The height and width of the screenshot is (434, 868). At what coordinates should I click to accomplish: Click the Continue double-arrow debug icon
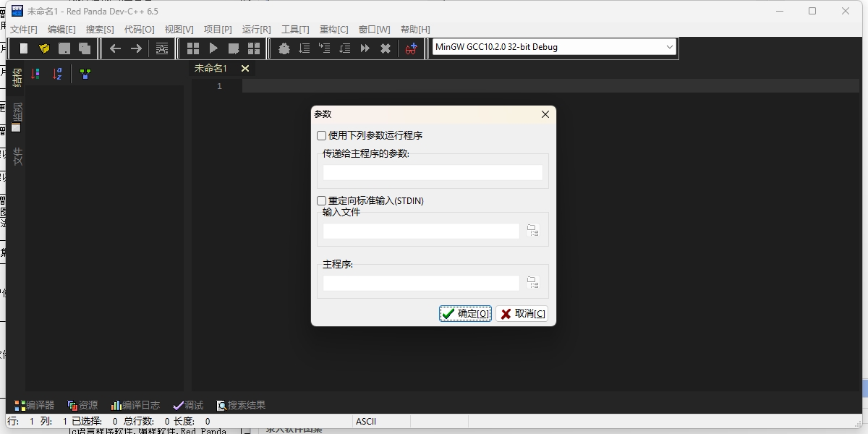pos(365,48)
